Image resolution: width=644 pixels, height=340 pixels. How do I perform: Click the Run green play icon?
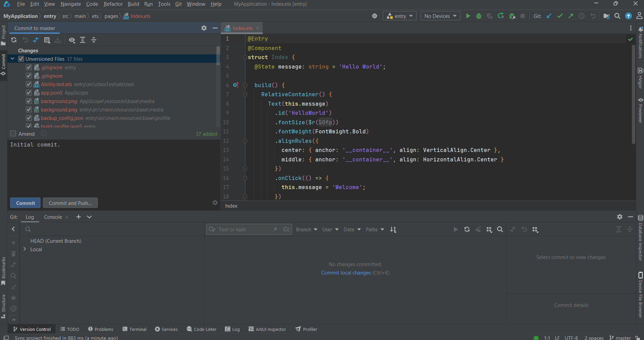(x=468, y=16)
